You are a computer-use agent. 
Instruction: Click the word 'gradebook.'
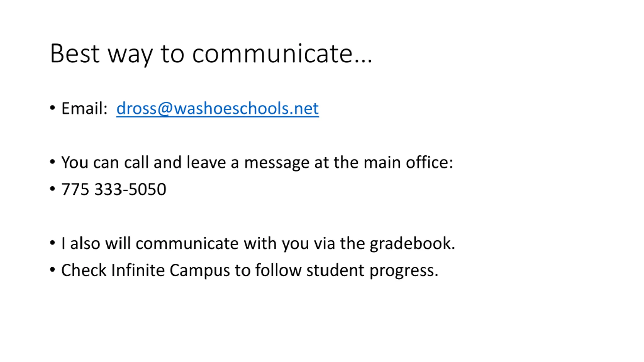click(412, 243)
